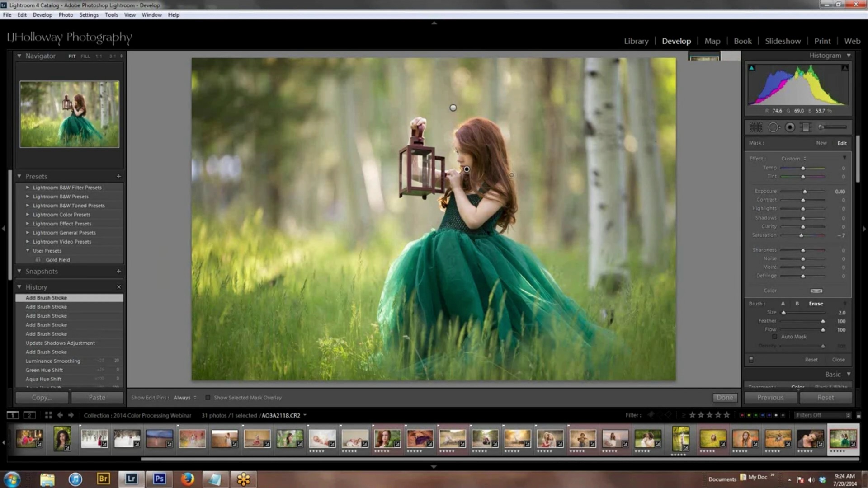Set Navigator zoom to FILL
This screenshot has width=868, height=488.
(85, 56)
